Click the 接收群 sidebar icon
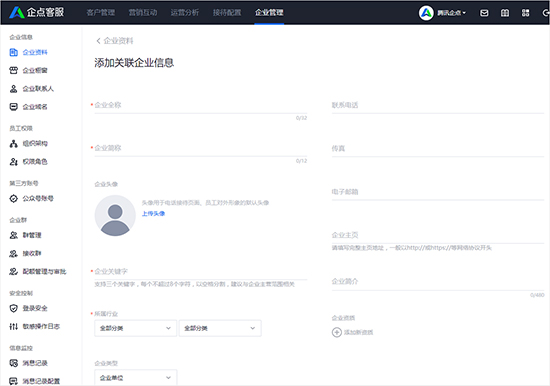This screenshot has height=386, width=550. 13,253
